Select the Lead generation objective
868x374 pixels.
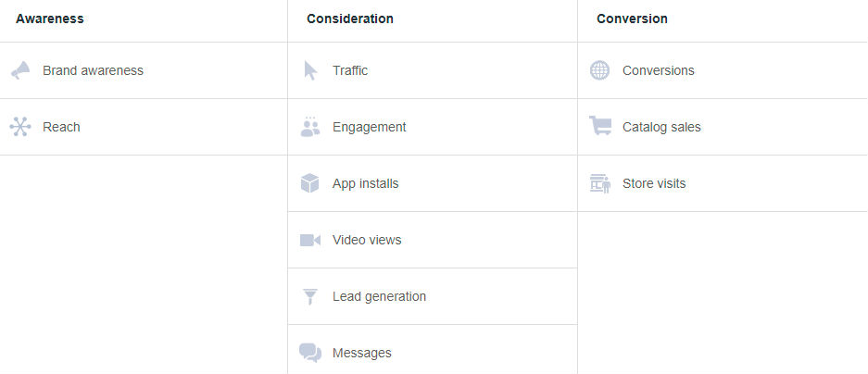379,296
